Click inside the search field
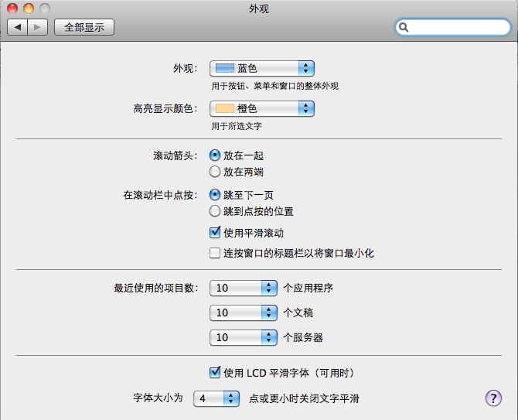Viewport: 518px width, 420px height. tap(458, 27)
